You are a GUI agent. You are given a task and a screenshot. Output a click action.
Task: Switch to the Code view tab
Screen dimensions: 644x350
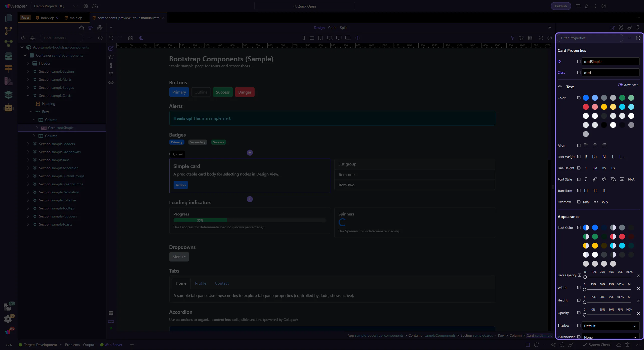pos(332,28)
